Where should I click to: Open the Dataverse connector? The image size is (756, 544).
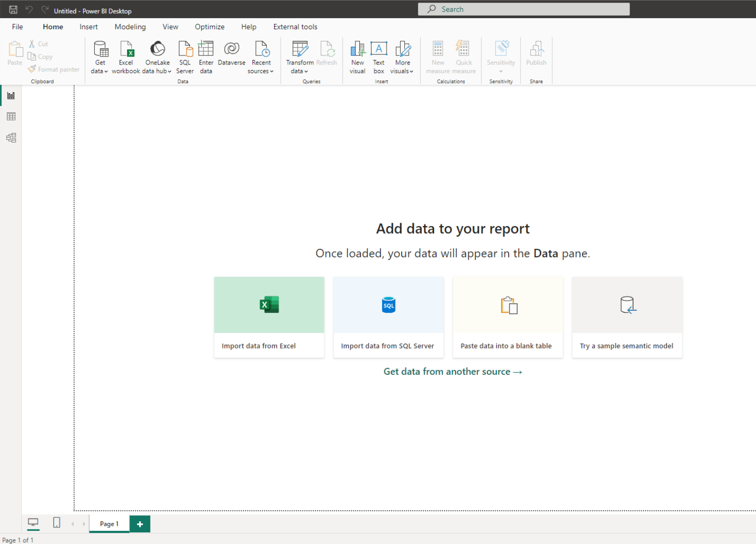pyautogui.click(x=232, y=53)
